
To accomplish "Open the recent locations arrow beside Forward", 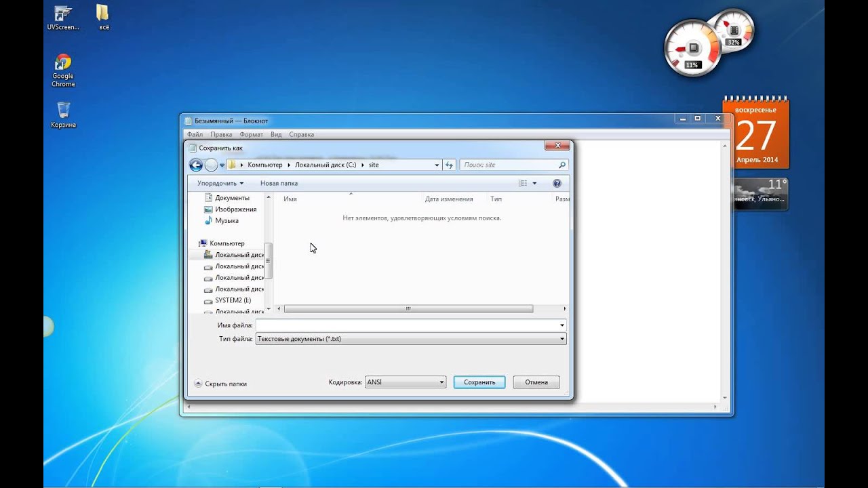I will pos(222,165).
